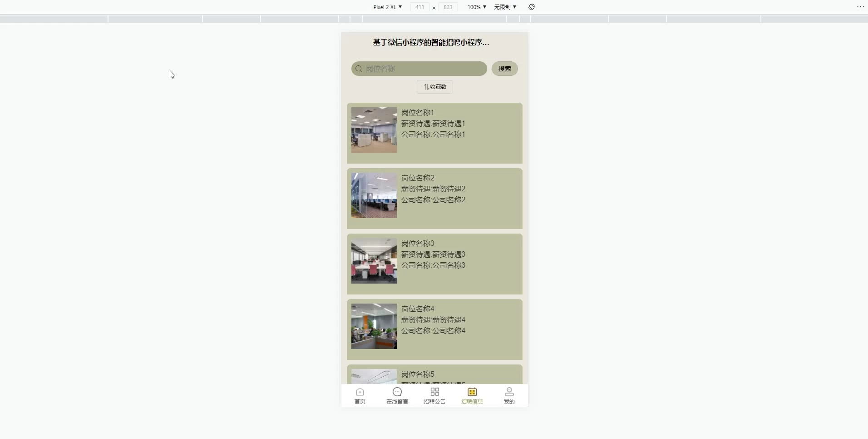
Task: Open the 岗位名称2 office thumbnail
Action: tap(374, 195)
